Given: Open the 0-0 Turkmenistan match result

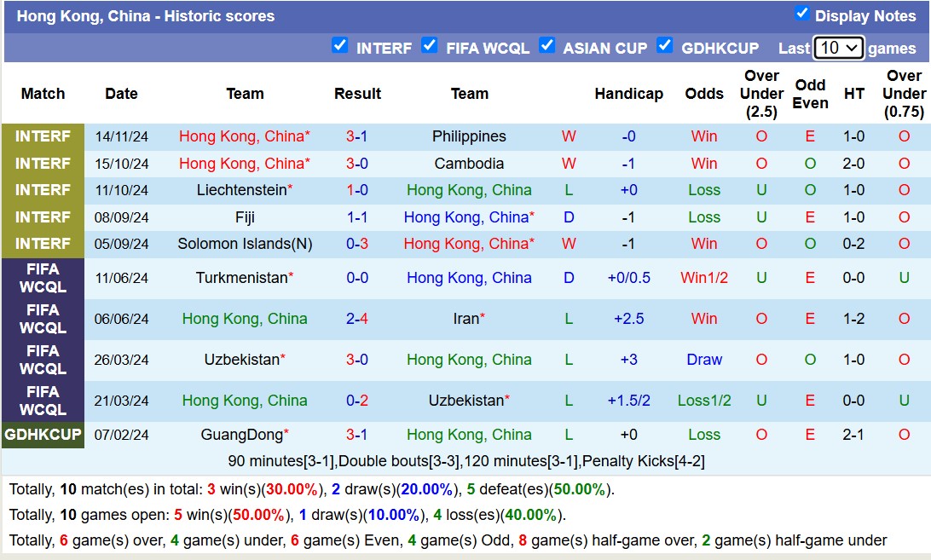Looking at the screenshot, I should coord(357,278).
